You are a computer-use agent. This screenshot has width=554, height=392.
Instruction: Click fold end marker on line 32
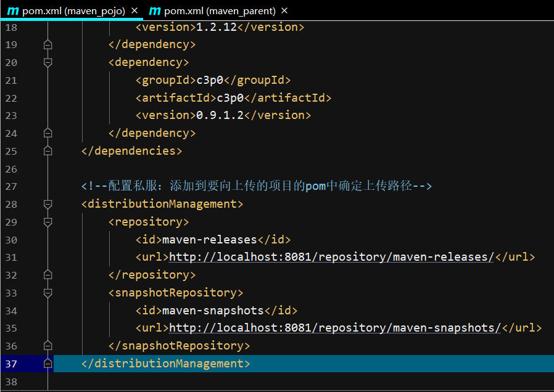pos(48,275)
